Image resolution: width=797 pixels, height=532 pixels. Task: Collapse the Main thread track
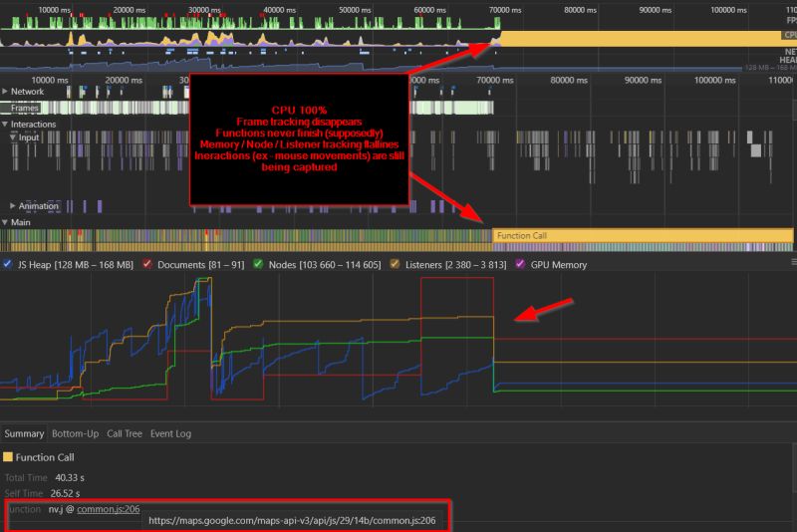tap(5, 222)
